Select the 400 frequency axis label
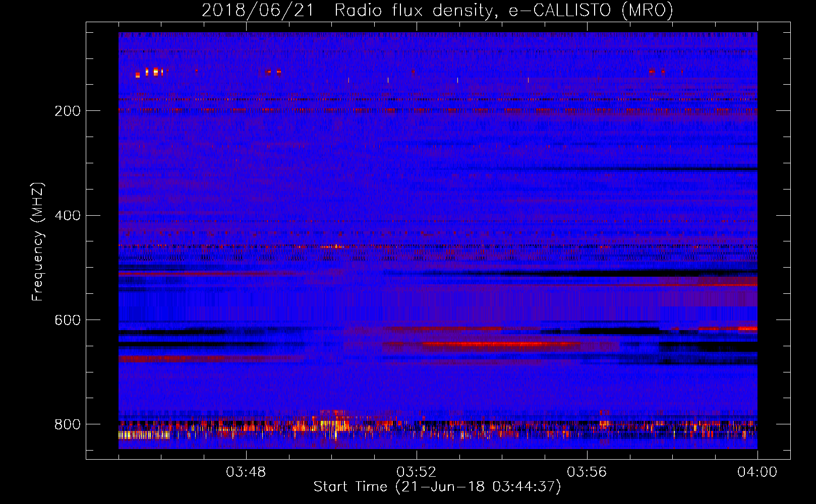This screenshot has height=504, width=816. (x=67, y=216)
